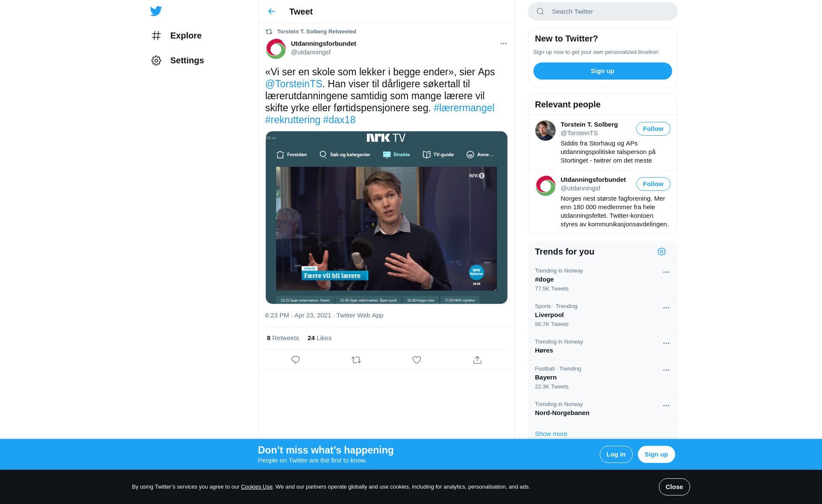The image size is (822, 504).
Task: Expand options for the Bayern trend
Action: click(x=666, y=370)
